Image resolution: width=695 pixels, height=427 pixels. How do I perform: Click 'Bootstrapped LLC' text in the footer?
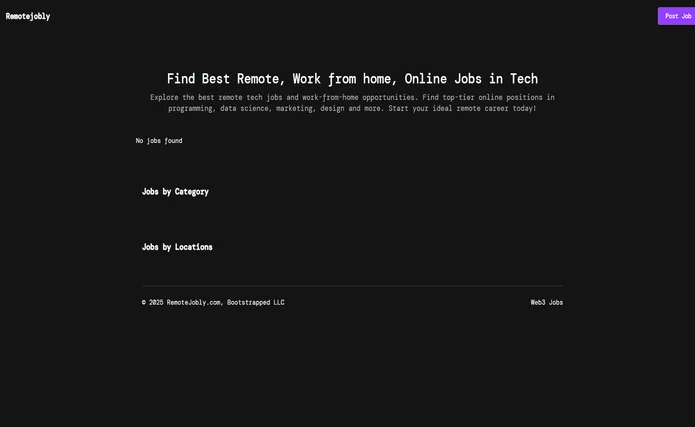click(256, 302)
